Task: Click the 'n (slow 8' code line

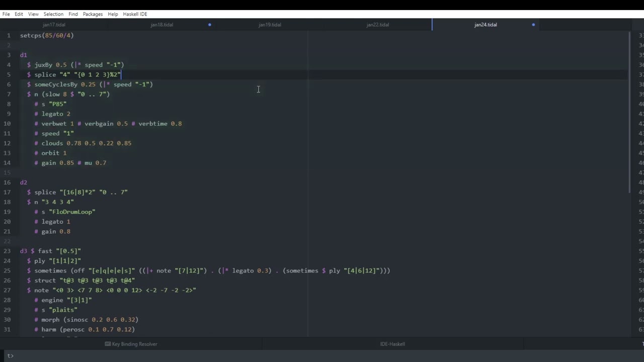Action: (x=68, y=95)
